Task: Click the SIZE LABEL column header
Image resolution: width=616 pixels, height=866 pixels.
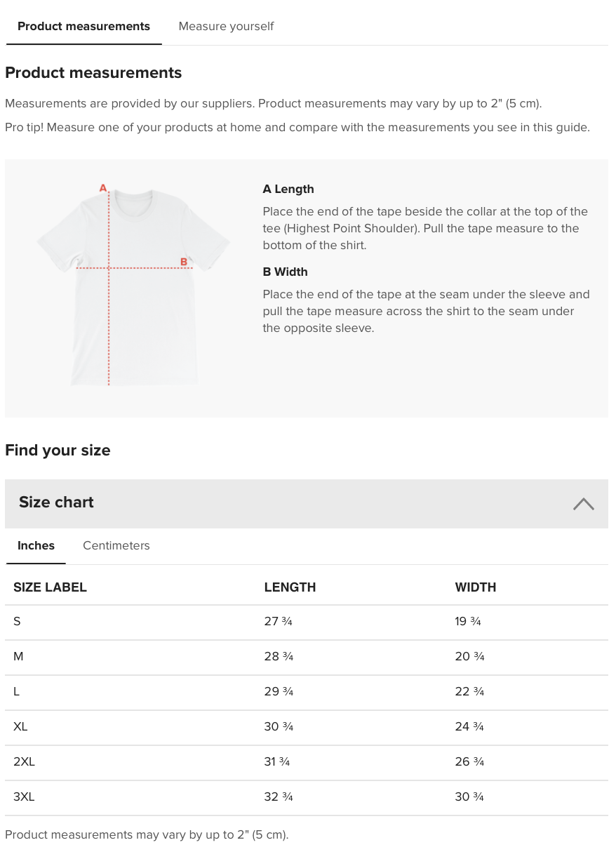Action: (50, 587)
